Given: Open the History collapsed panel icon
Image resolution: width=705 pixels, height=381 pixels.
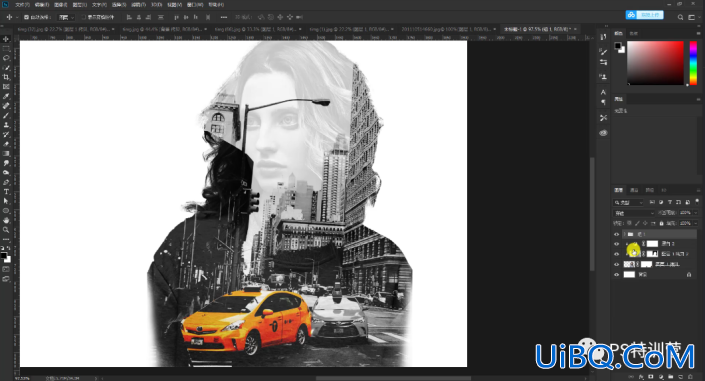Looking at the screenshot, I should click(x=603, y=37).
